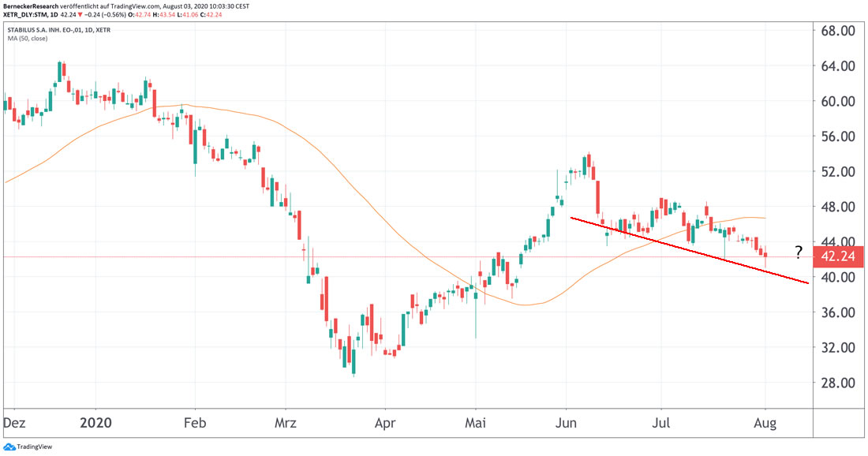This screenshot has width=868, height=456.
Task: Click the 36.00 price axis label
Action: coord(840,312)
